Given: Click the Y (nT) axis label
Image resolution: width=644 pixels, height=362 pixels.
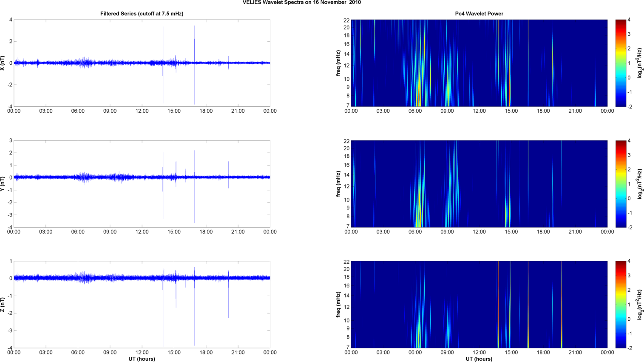Looking at the screenshot, I should point(3,184).
